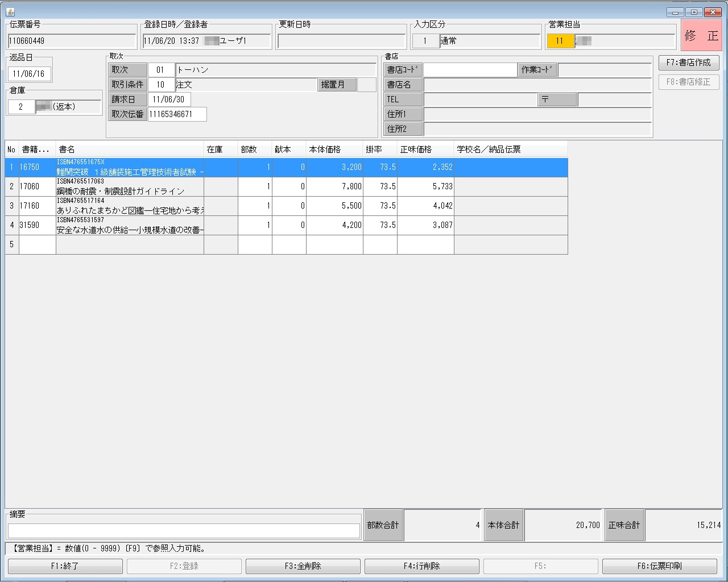Select row 2 鋼橋の耐震・制震設計ガイドライン
728x582 pixels.
[130, 187]
